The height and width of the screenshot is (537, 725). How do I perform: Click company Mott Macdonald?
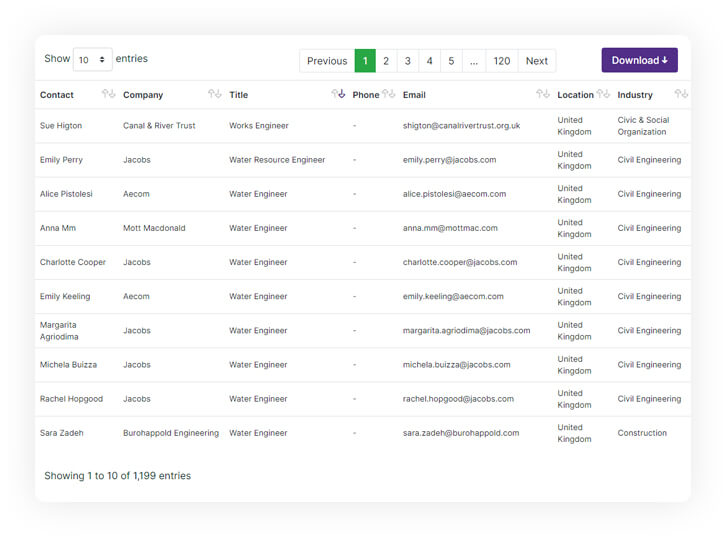pyautogui.click(x=154, y=228)
